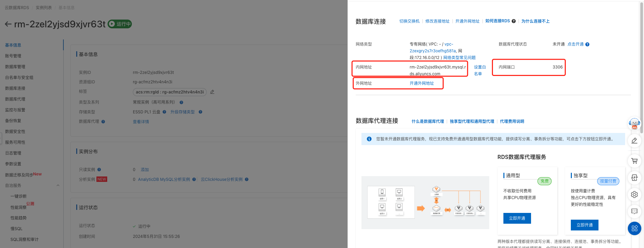
Task: Collapse the 自治服务 sidebar group
Action: coord(58,185)
